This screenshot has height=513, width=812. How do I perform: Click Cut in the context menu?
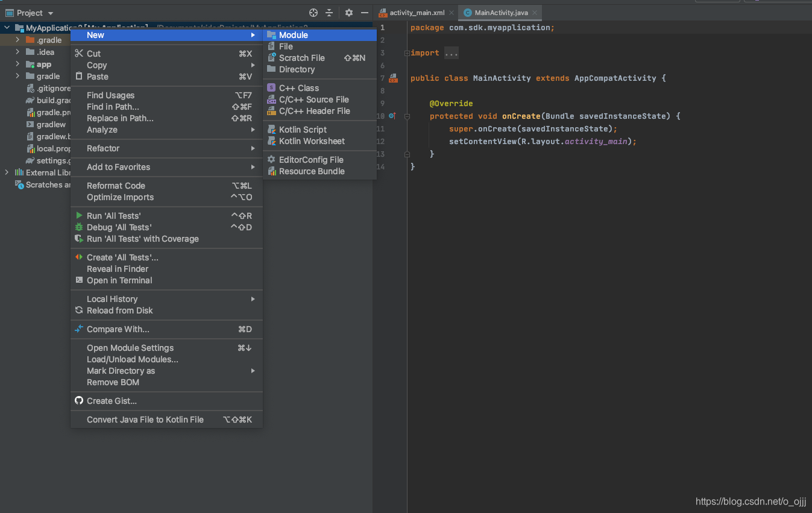[166, 54]
